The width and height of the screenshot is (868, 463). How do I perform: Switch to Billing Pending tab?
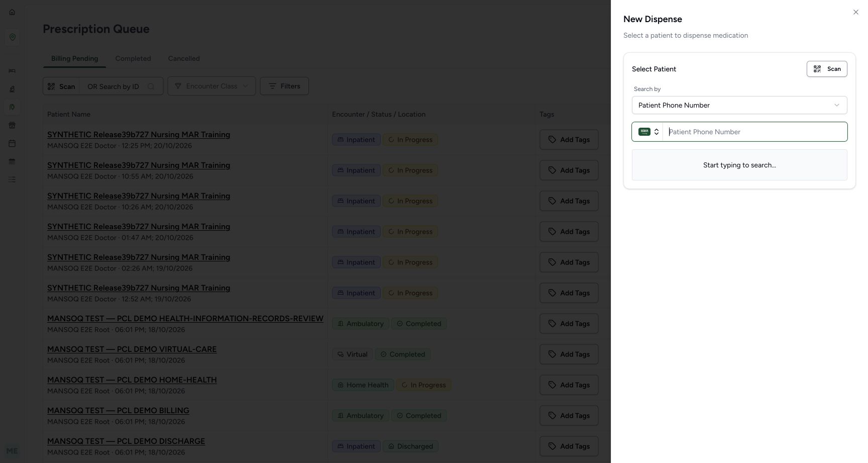point(75,58)
